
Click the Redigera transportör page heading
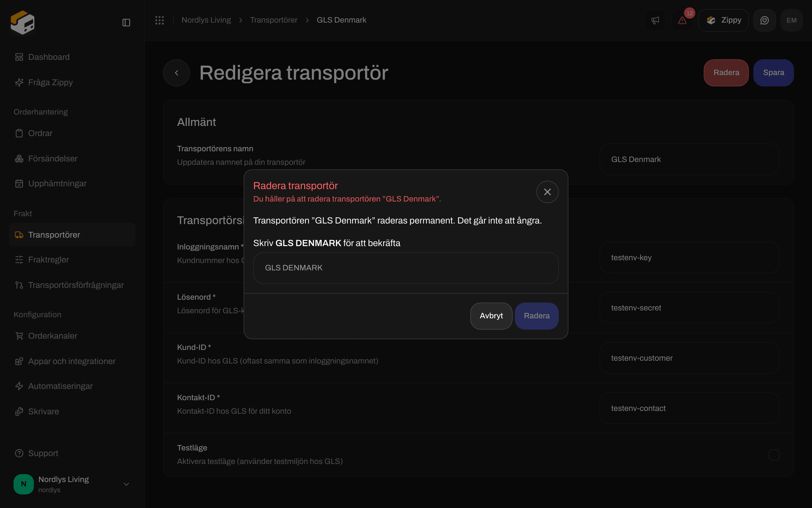(x=294, y=73)
